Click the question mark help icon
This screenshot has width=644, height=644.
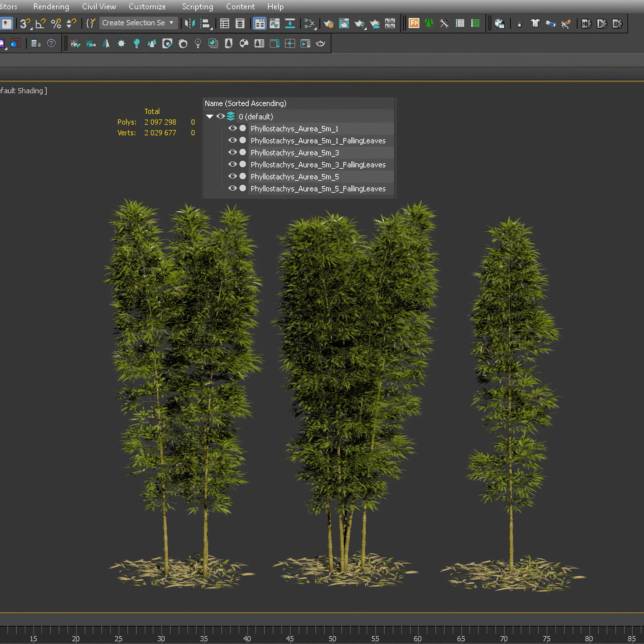coord(51,43)
